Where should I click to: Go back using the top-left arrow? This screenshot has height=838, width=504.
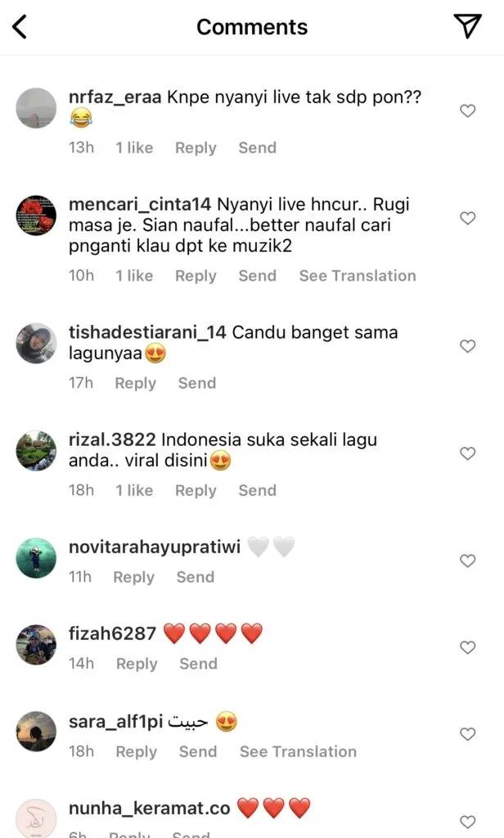tap(20, 27)
